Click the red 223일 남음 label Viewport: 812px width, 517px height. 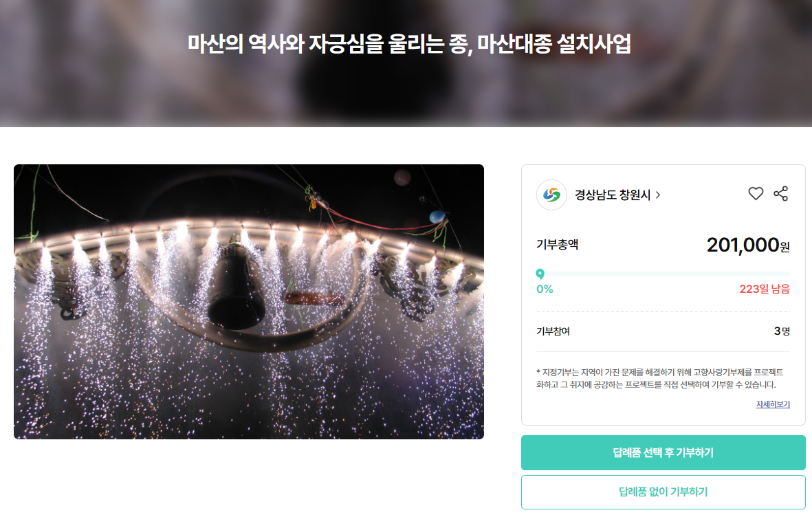765,289
